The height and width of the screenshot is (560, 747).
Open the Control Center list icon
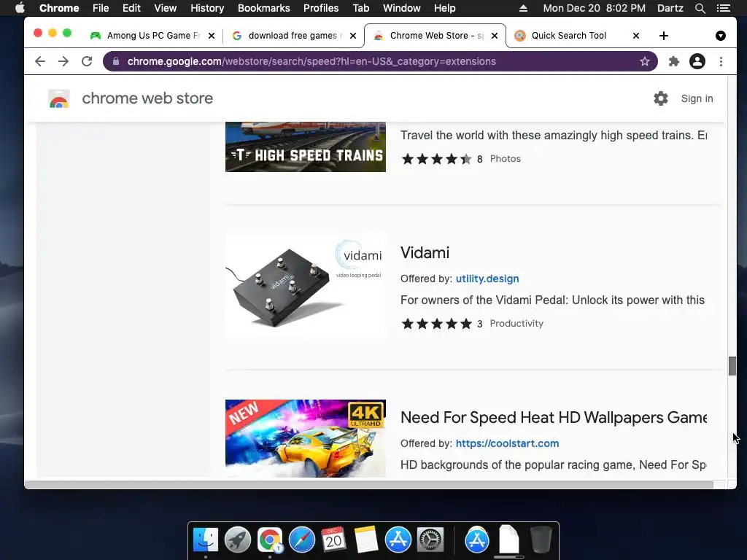click(723, 8)
